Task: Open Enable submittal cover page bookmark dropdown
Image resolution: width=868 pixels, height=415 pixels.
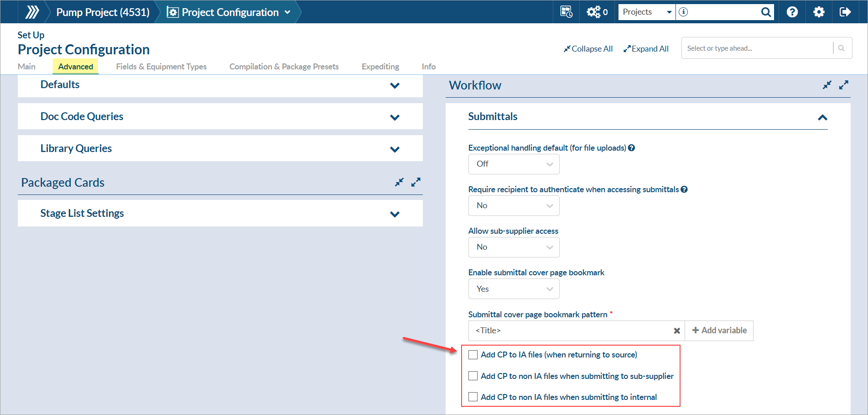Action: click(514, 289)
